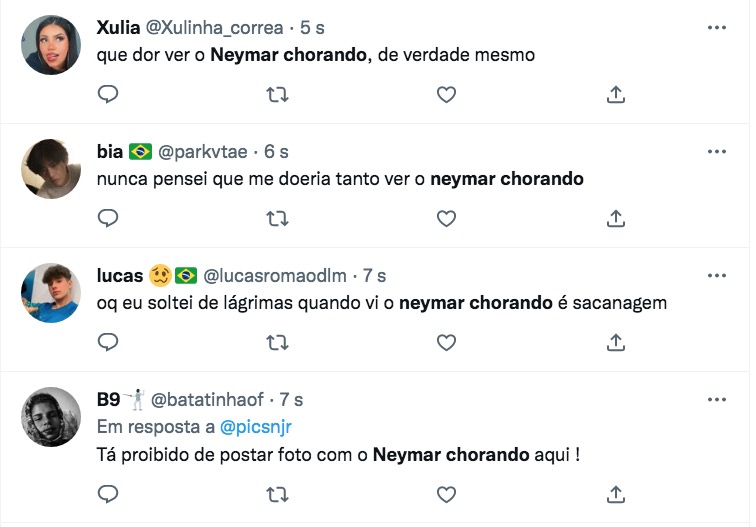Screen dimensions: 756x527
Task: Retweet bia's tweet
Action: (278, 217)
